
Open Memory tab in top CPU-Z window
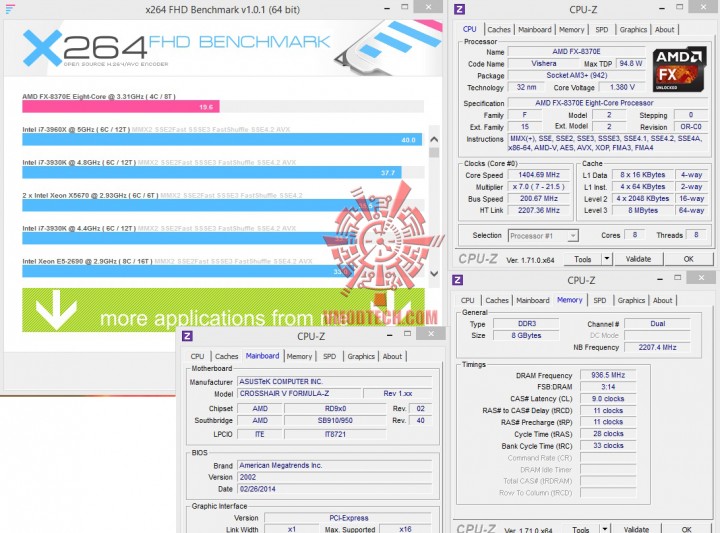coord(572,29)
